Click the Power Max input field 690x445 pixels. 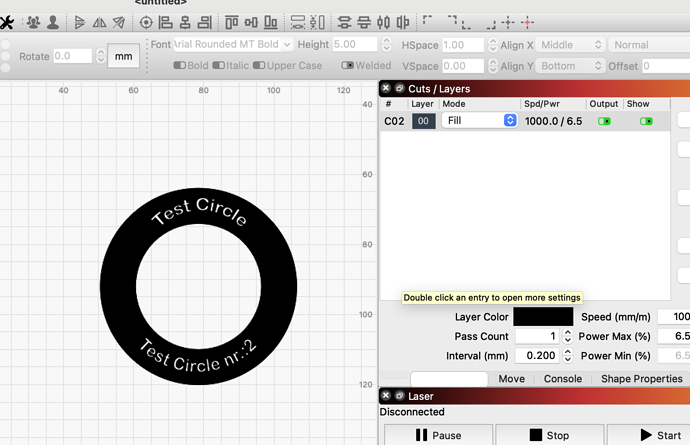click(674, 336)
